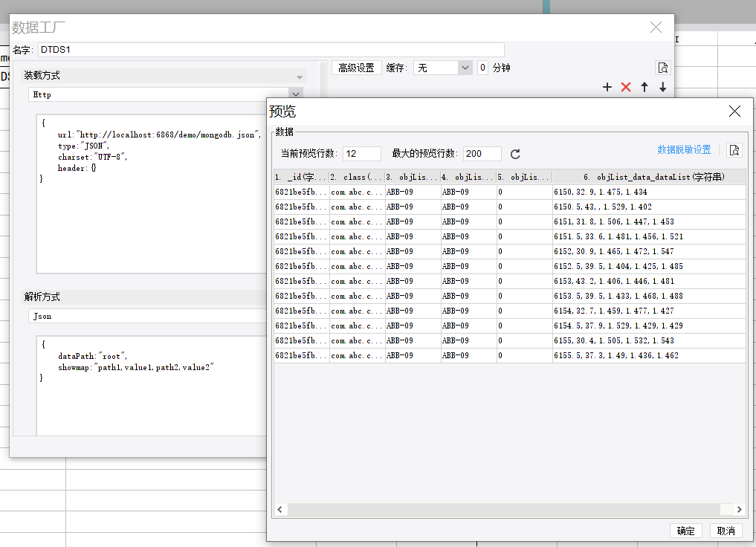Click the move up arrow icon

[x=644, y=87]
